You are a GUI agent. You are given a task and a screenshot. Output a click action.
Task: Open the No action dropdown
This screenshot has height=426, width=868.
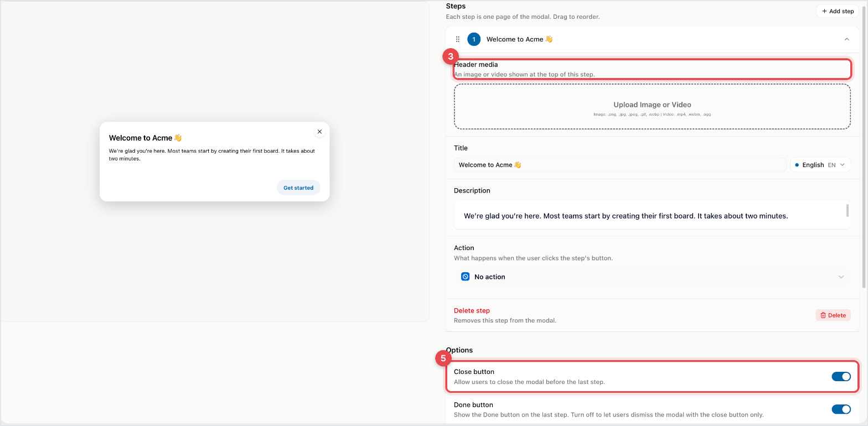click(652, 277)
